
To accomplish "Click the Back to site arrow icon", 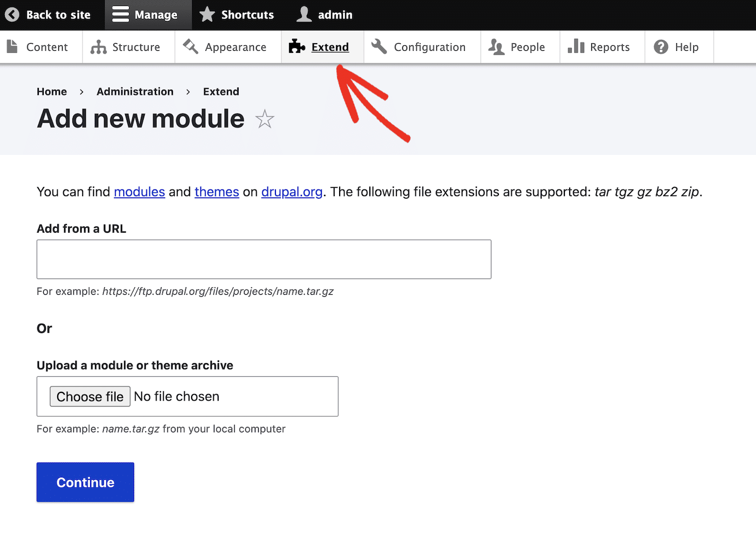I will click(12, 15).
